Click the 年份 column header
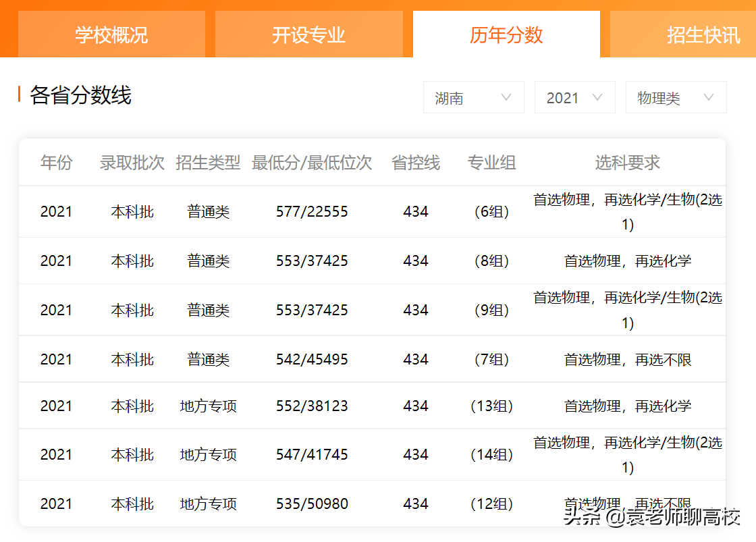The height and width of the screenshot is (542, 756). (56, 162)
